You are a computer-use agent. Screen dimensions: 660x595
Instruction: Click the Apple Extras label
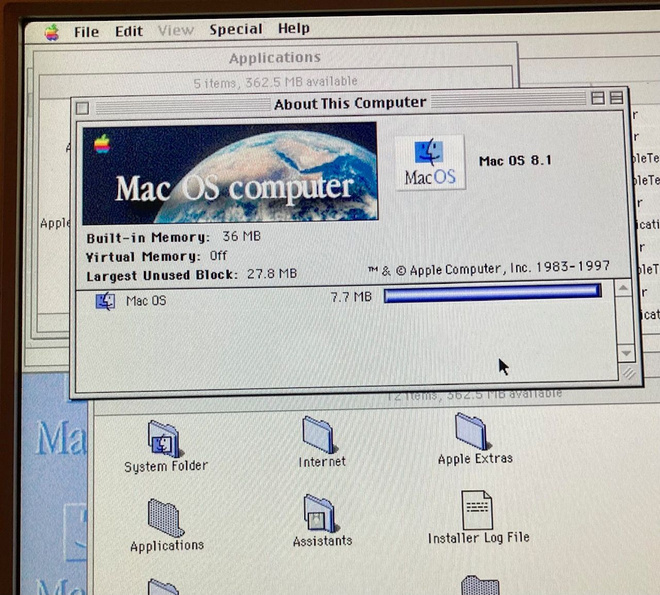(475, 458)
